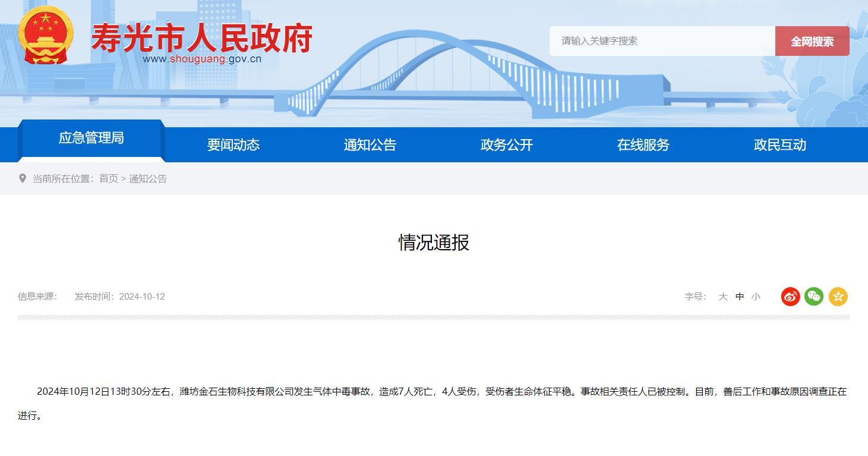Click the 全网搜索 search button
This screenshot has height=456, width=868.
(x=812, y=41)
